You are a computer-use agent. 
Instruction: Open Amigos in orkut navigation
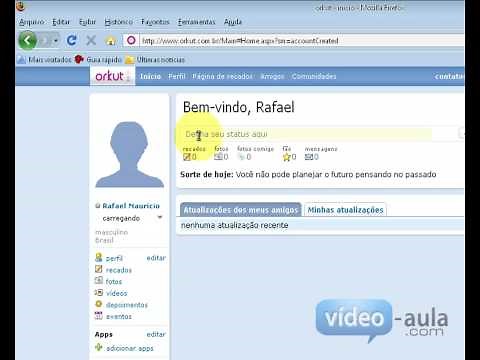coord(272,76)
